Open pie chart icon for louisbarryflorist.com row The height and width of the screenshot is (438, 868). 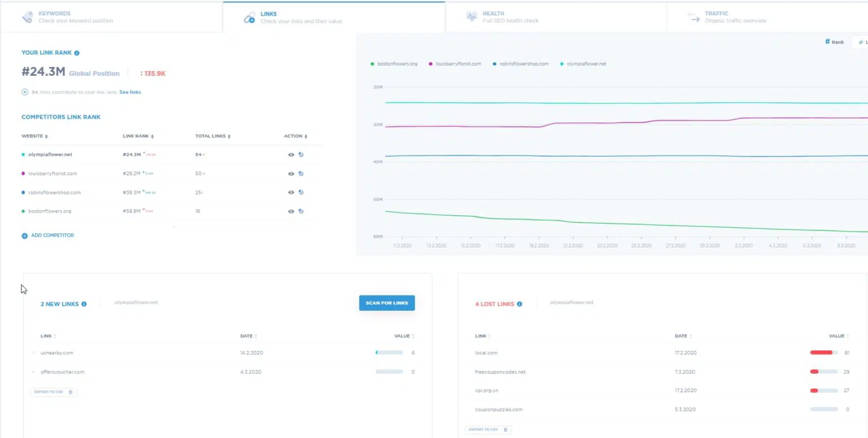click(x=301, y=174)
